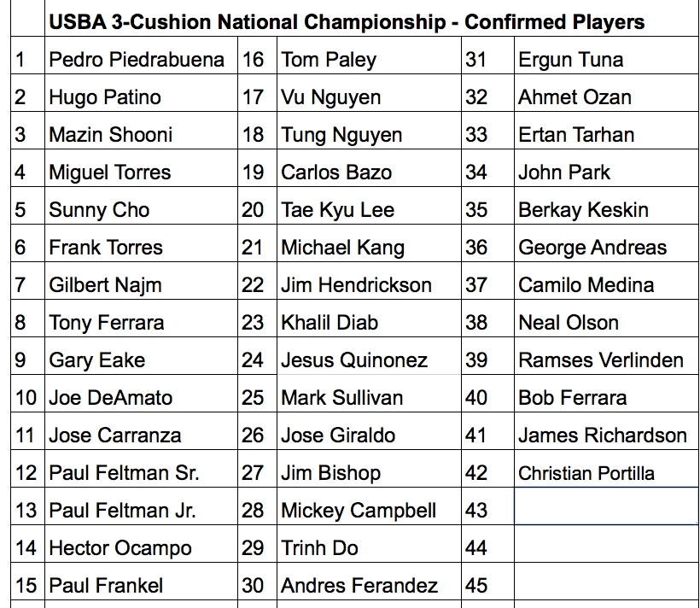Viewport: 700px width, 608px height.
Task: Select the Christian Portilla cell
Action: (606, 469)
